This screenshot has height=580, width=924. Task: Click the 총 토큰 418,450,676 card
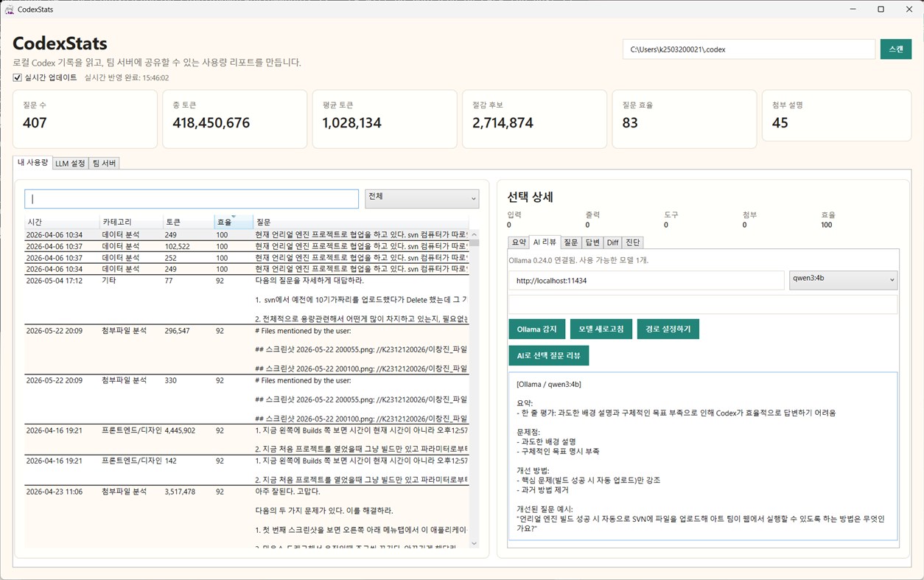pyautogui.click(x=234, y=119)
